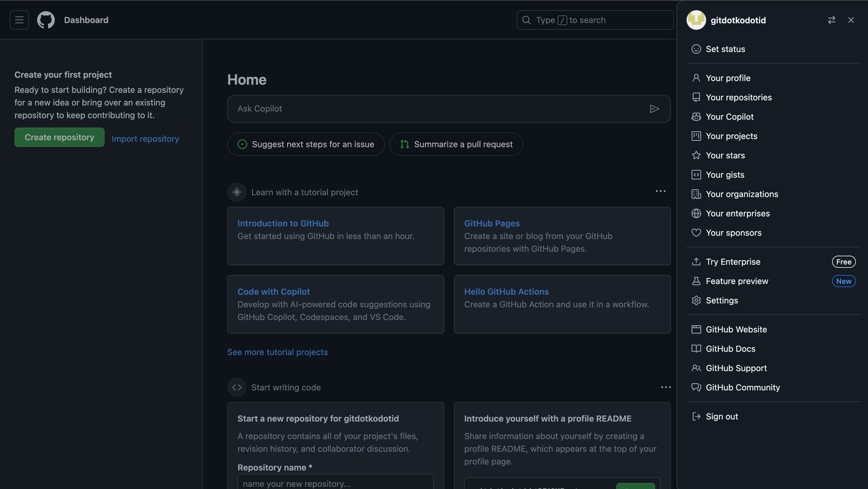
Task: Open options for Start writing code section
Action: (x=665, y=387)
